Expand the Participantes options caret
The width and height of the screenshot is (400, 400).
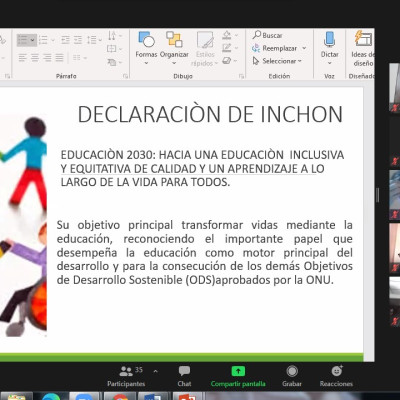(x=155, y=371)
